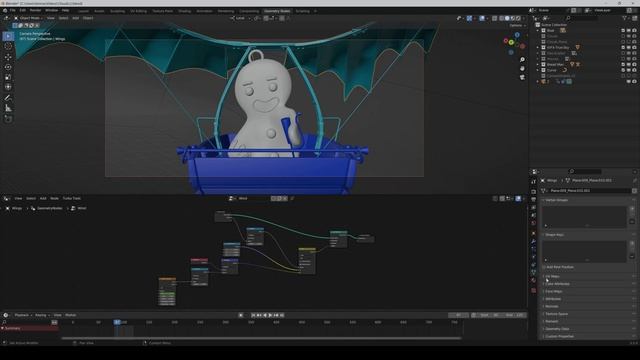
Task: Click the viewport pan hand icon
Action: coord(522,69)
